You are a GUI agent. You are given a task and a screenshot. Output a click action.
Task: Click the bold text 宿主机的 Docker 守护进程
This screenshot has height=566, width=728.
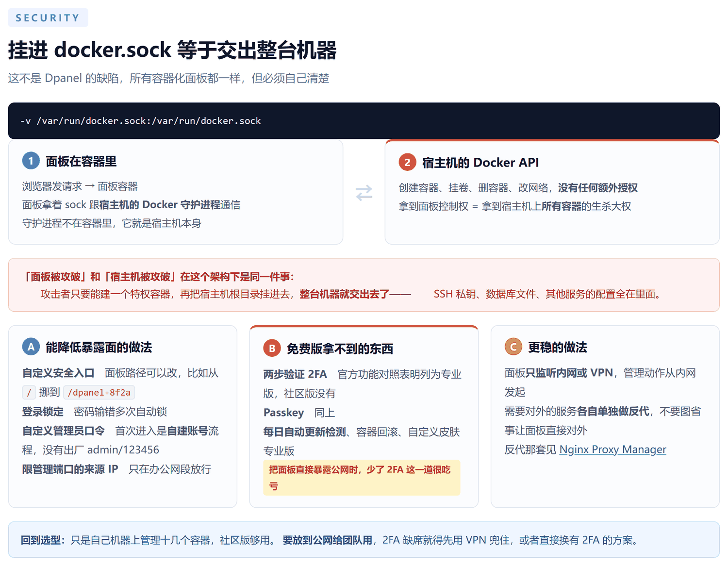[160, 205]
